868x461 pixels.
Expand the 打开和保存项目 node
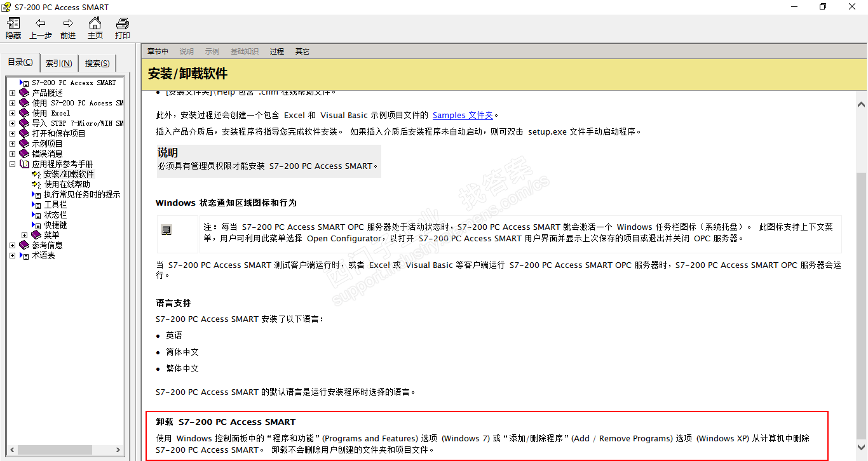tap(12, 133)
